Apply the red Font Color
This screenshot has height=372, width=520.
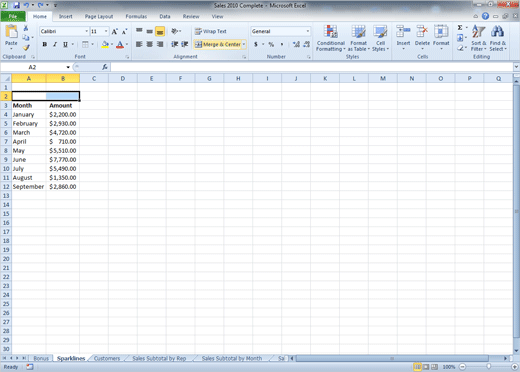120,44
